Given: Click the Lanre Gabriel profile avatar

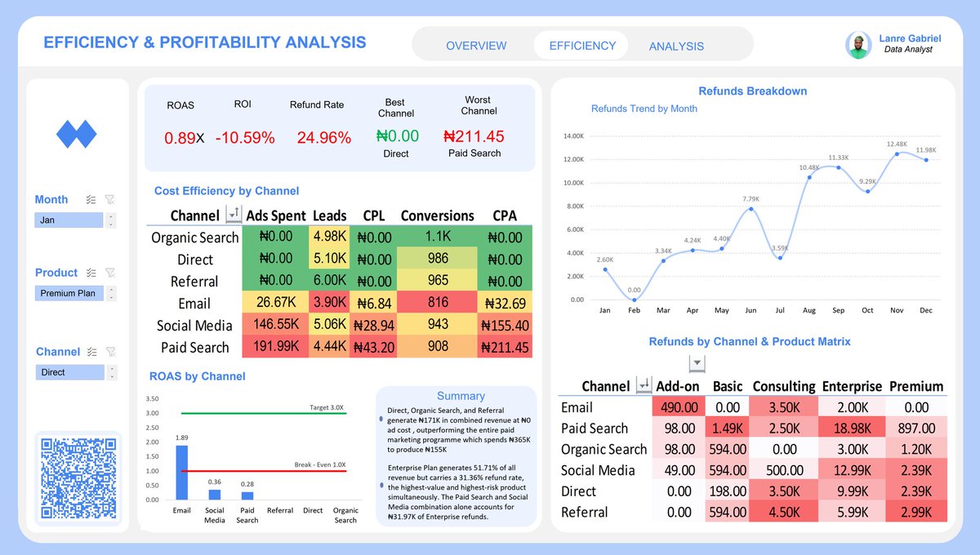Looking at the screenshot, I should [858, 45].
